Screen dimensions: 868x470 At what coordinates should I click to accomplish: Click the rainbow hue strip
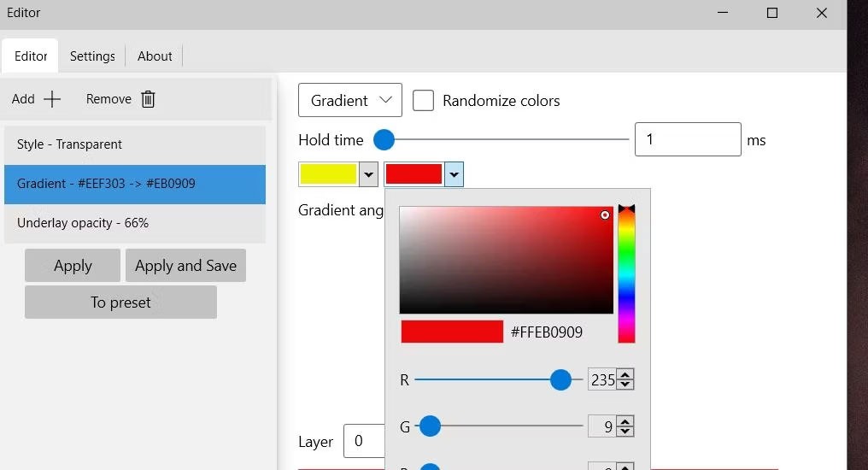[x=626, y=273]
